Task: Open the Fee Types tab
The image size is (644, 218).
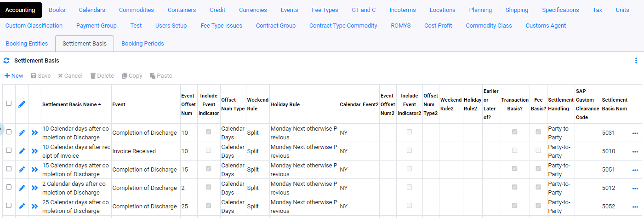Action: tap(325, 10)
